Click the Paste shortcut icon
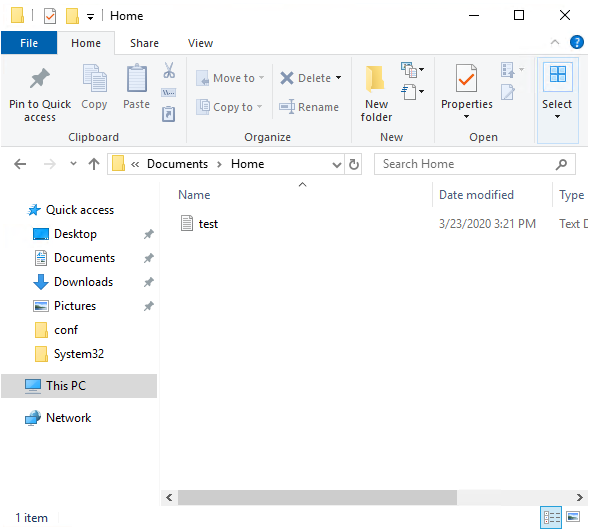The height and width of the screenshot is (530, 589). pyautogui.click(x=168, y=114)
